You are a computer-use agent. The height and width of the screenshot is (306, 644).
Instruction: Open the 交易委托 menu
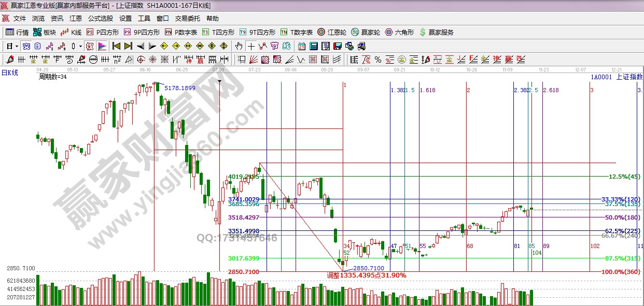point(187,19)
